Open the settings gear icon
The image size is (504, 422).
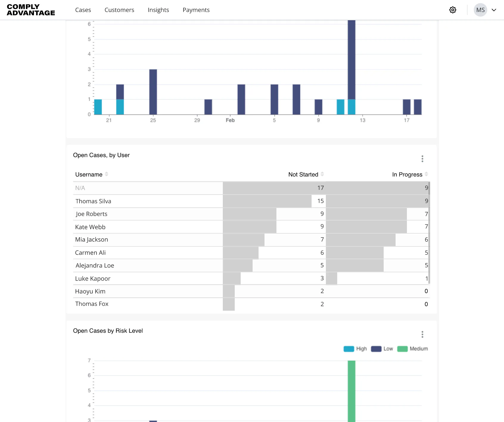click(x=452, y=10)
